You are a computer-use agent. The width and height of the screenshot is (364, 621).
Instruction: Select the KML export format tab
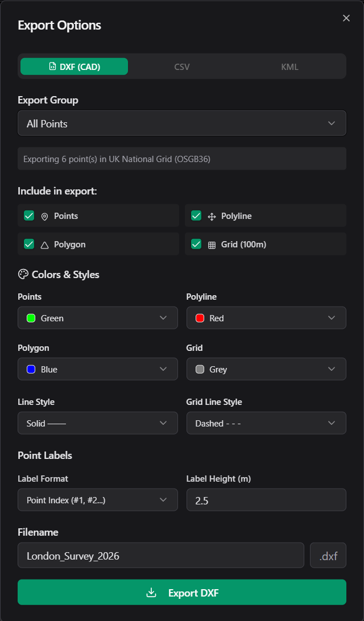pyautogui.click(x=289, y=66)
